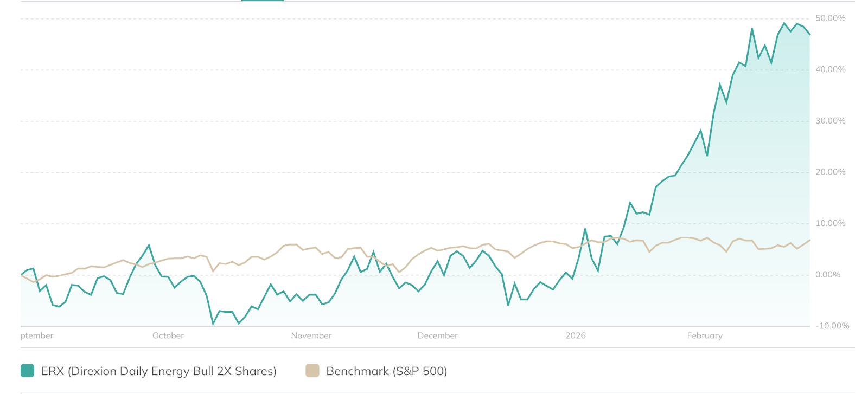Toggle the teal ERX legend swatch

tap(28, 371)
